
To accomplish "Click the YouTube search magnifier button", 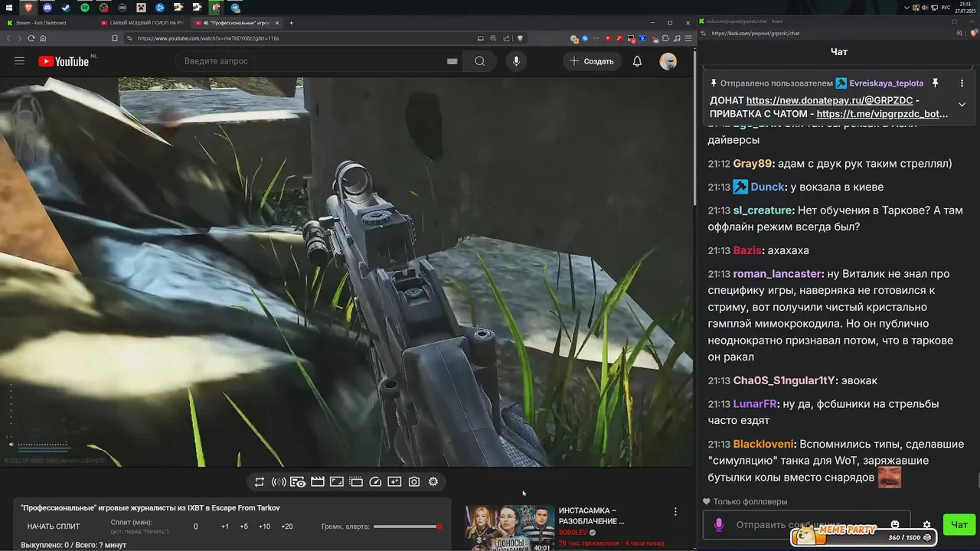I will pos(480,61).
